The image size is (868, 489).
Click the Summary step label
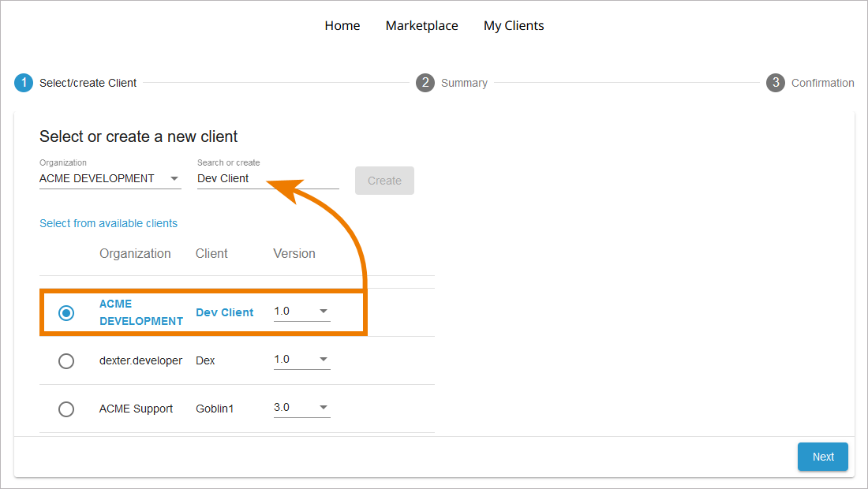point(464,83)
